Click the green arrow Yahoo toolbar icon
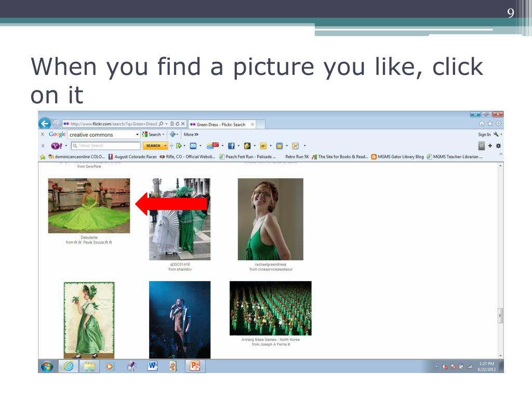The image size is (532, 399). [x=179, y=146]
